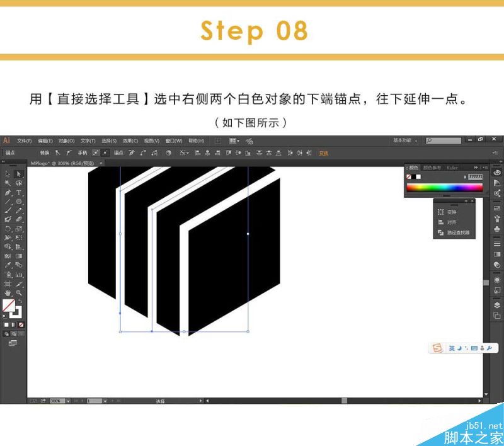Open the zoom level dropdown

click(x=68, y=401)
